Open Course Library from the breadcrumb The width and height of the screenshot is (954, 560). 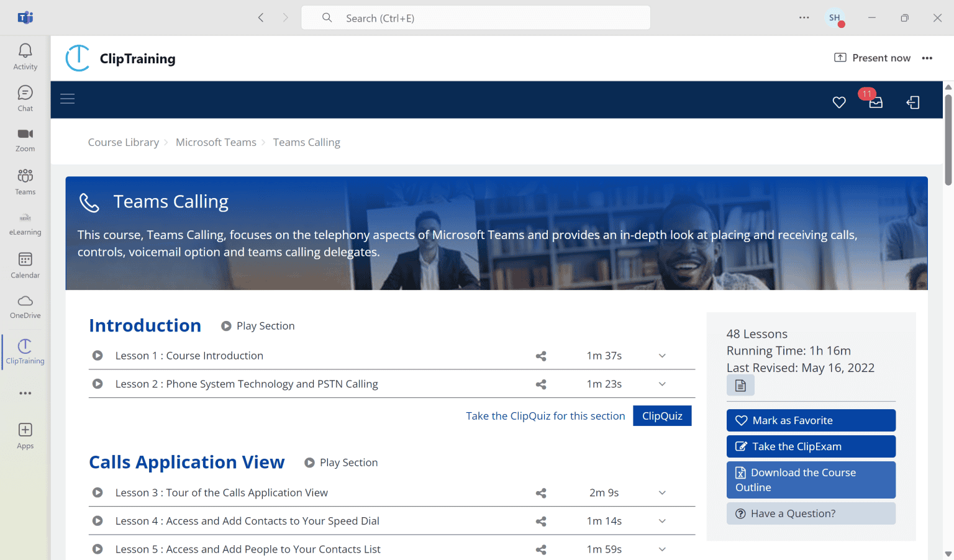pyautogui.click(x=123, y=142)
